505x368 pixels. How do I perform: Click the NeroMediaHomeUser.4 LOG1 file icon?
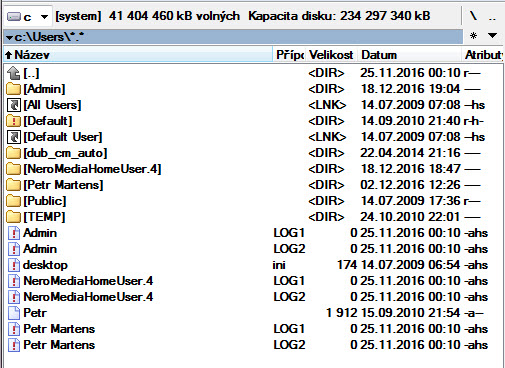(14, 281)
